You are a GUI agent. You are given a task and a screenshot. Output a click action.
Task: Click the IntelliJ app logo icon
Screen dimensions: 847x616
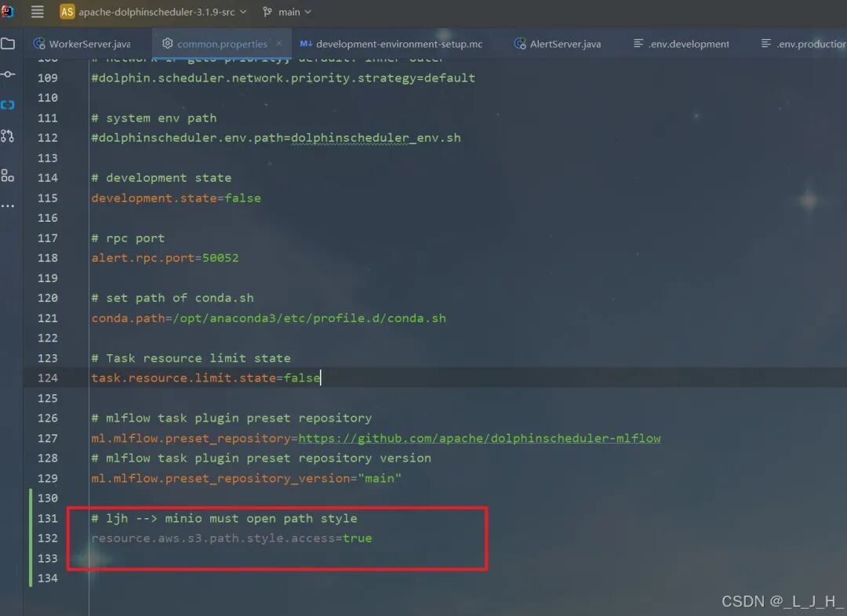(x=7, y=11)
